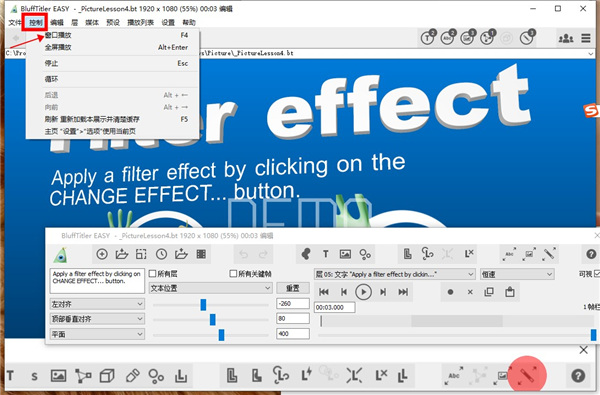Play the show with the circular play button

click(363, 292)
